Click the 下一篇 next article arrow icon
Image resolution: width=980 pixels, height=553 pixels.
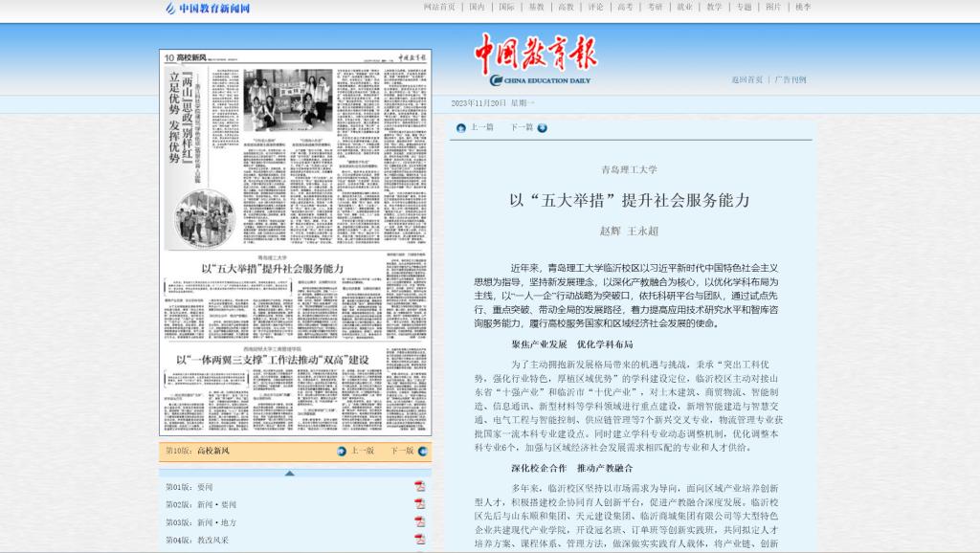(542, 127)
